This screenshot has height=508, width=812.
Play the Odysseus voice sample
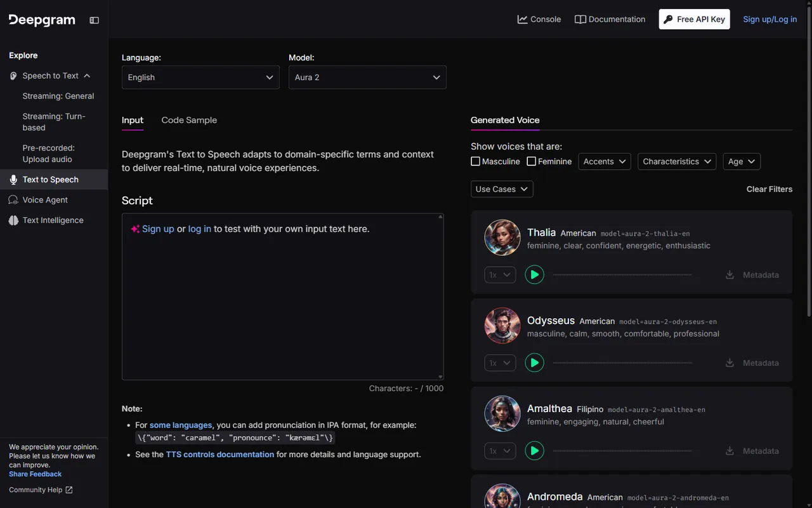coord(534,363)
